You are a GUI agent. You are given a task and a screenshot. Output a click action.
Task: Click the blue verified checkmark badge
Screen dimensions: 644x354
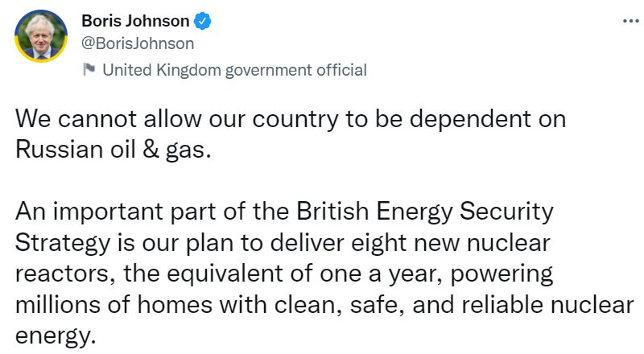[204, 21]
